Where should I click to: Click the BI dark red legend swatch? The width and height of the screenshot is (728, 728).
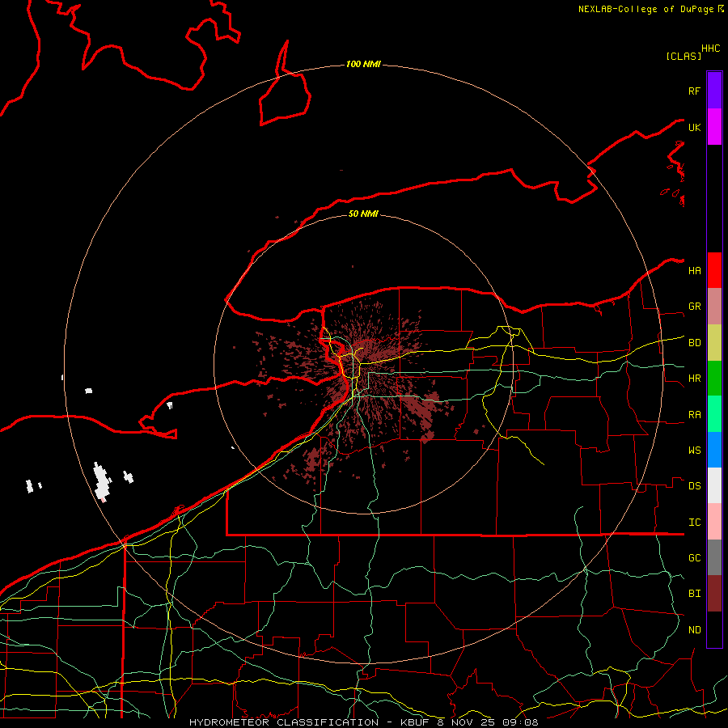click(714, 594)
